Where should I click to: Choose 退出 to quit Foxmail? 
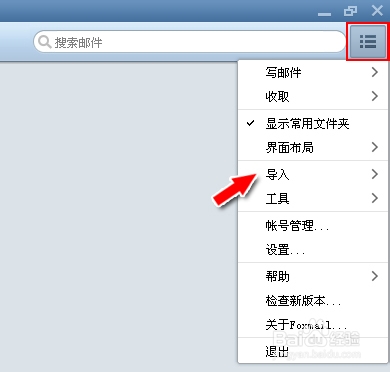click(313, 351)
